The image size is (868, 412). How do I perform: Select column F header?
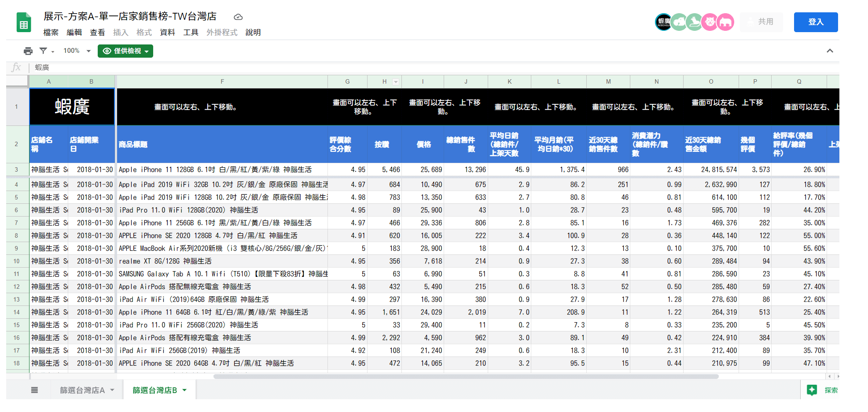point(222,82)
